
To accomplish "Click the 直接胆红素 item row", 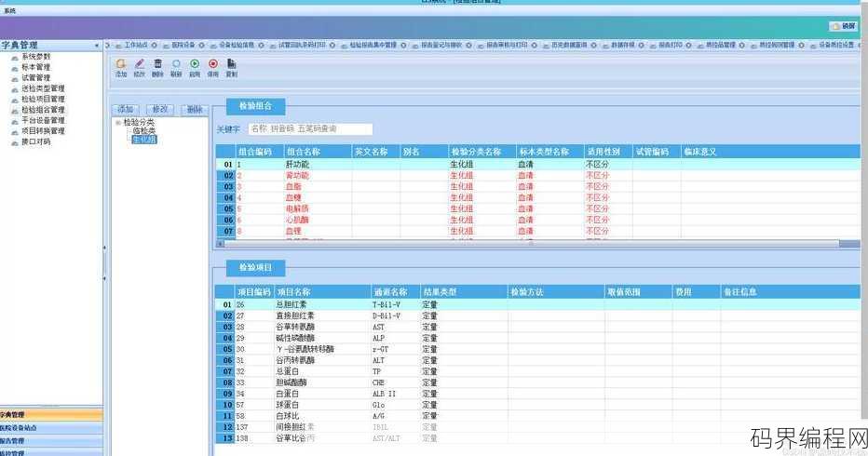I will (538, 315).
